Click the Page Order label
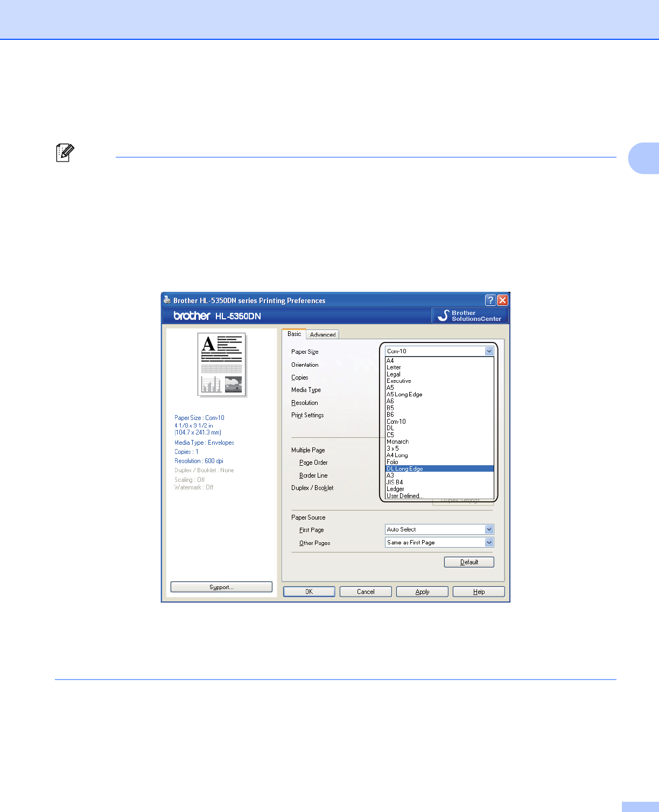 [x=313, y=463]
